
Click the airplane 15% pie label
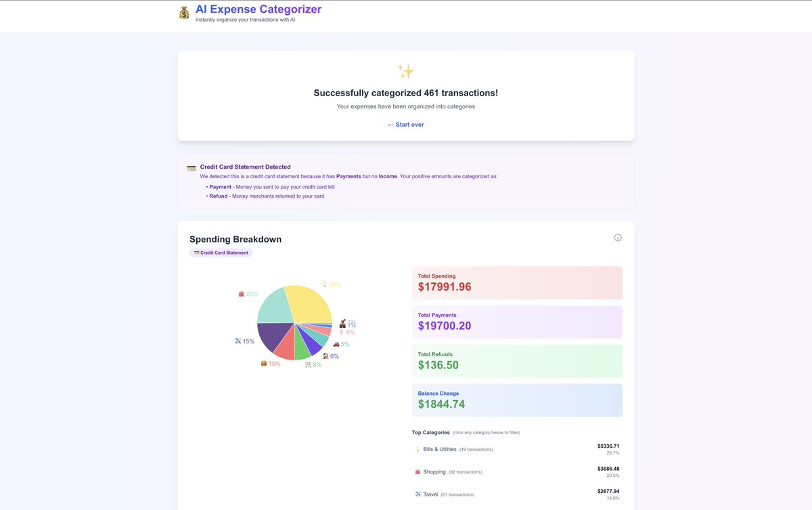point(244,341)
